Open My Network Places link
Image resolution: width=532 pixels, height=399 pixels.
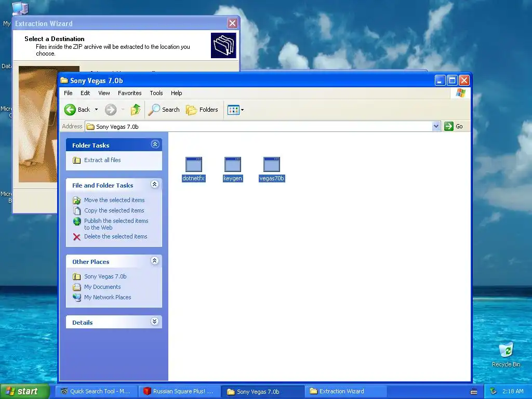[x=108, y=297]
